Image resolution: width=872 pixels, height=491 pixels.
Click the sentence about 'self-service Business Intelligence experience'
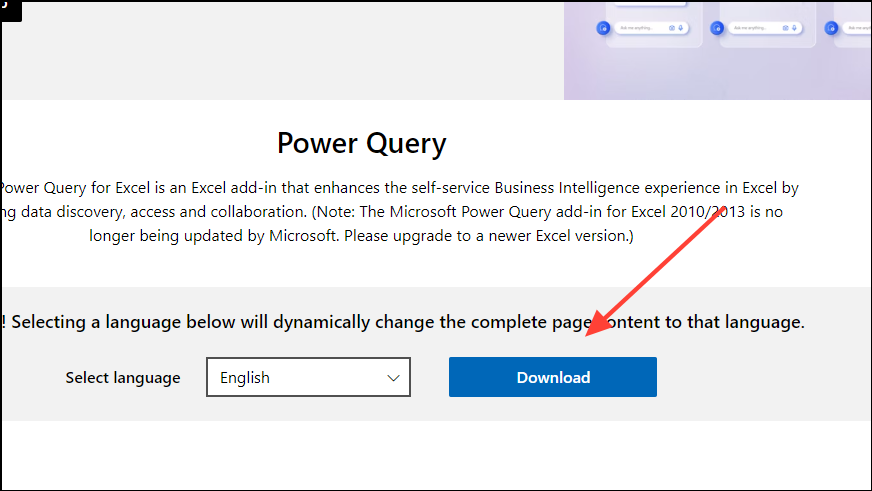[x=399, y=188]
